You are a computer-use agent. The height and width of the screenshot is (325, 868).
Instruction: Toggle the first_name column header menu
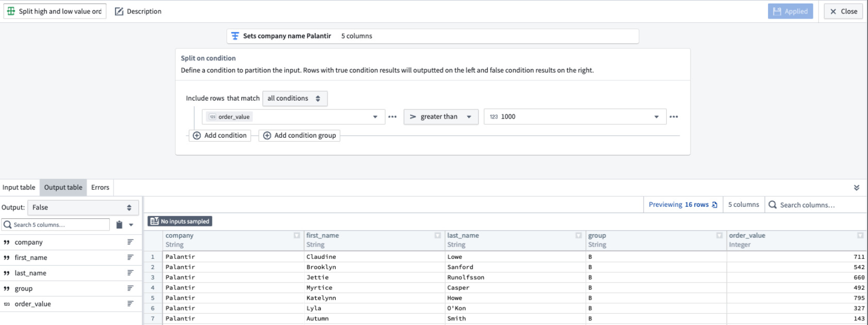pyautogui.click(x=437, y=235)
